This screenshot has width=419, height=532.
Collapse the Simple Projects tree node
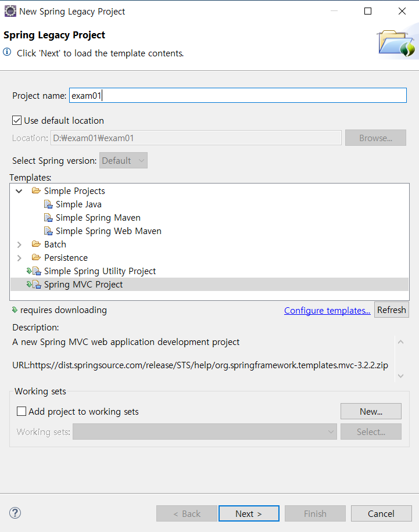click(x=19, y=191)
